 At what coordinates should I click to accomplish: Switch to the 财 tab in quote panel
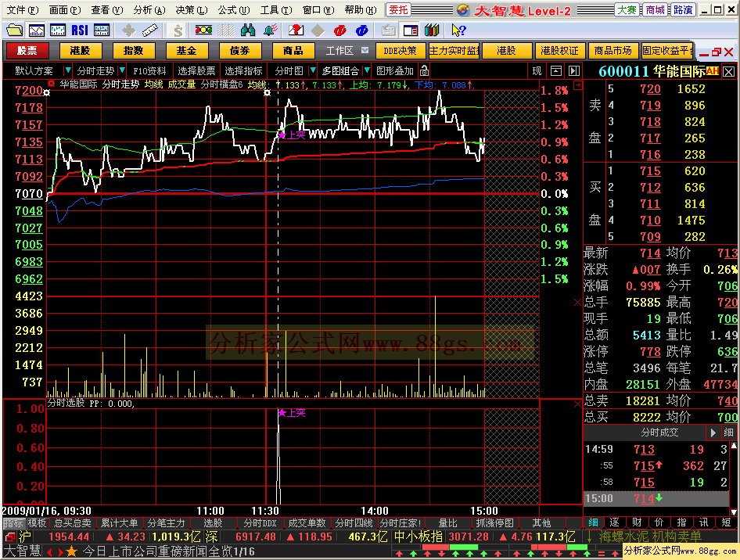click(x=637, y=522)
